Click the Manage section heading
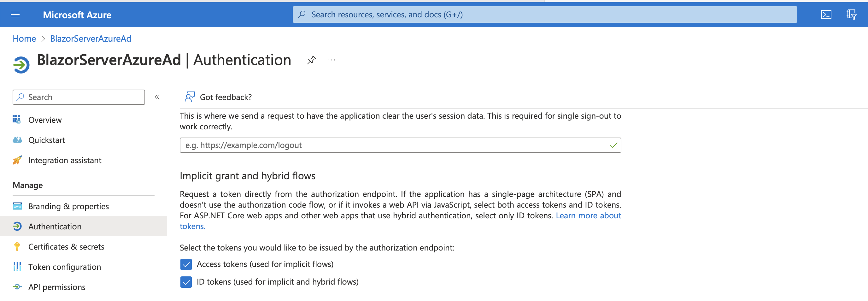 coord(28,185)
